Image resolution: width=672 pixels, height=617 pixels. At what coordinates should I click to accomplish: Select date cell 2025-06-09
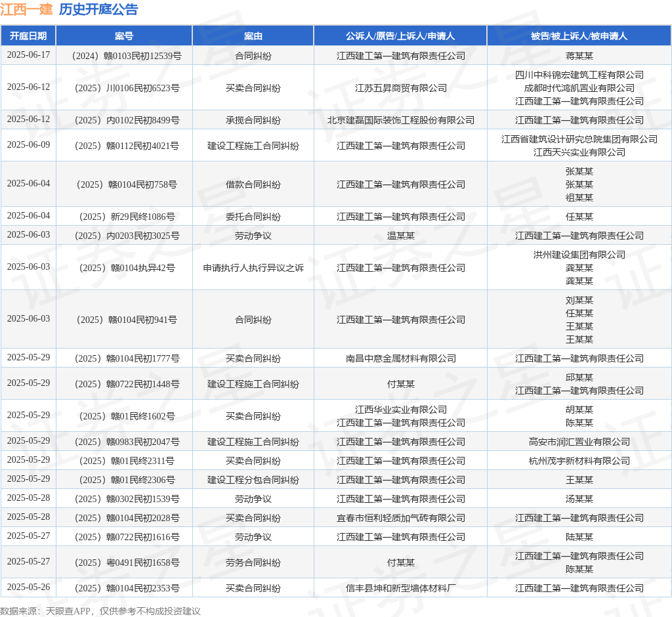click(x=28, y=145)
